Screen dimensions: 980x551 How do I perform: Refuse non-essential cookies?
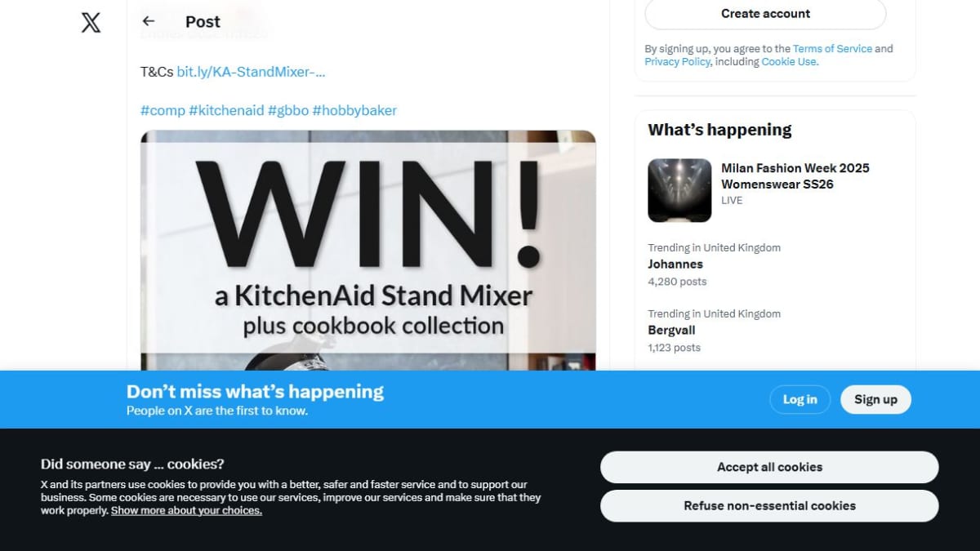769,505
